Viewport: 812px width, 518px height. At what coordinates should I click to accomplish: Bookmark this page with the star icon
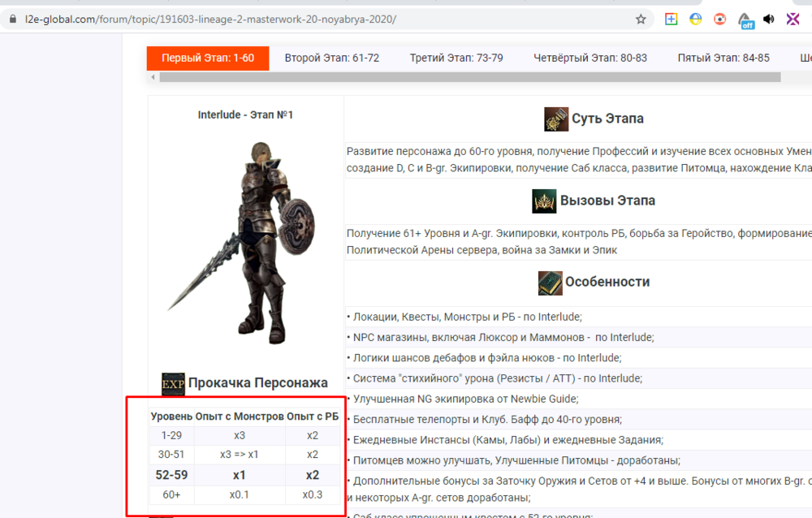pos(641,19)
